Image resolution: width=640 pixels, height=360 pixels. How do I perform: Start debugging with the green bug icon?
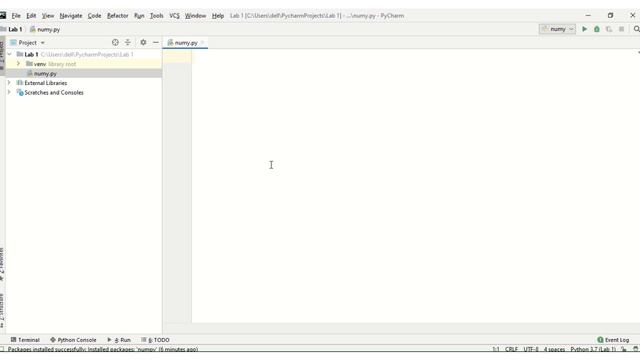(x=597, y=29)
